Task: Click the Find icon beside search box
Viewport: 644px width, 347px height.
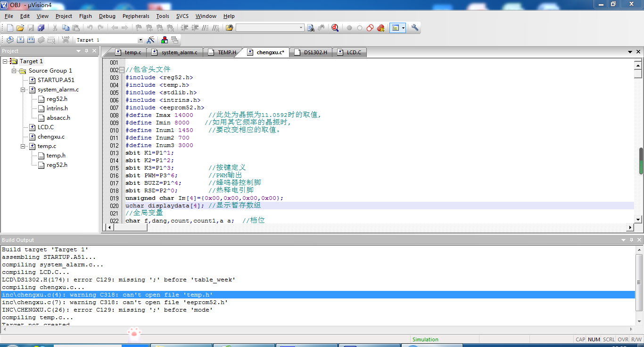Action: click(311, 28)
